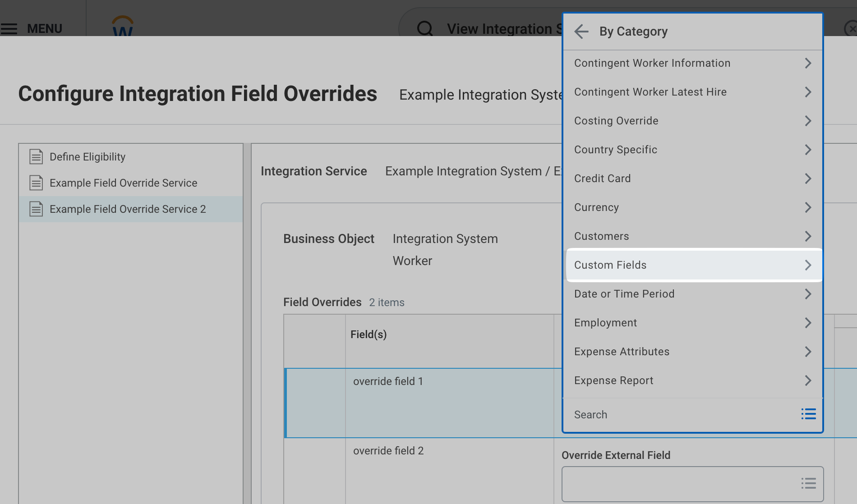Click the MENU label
857x504 pixels.
45,29
